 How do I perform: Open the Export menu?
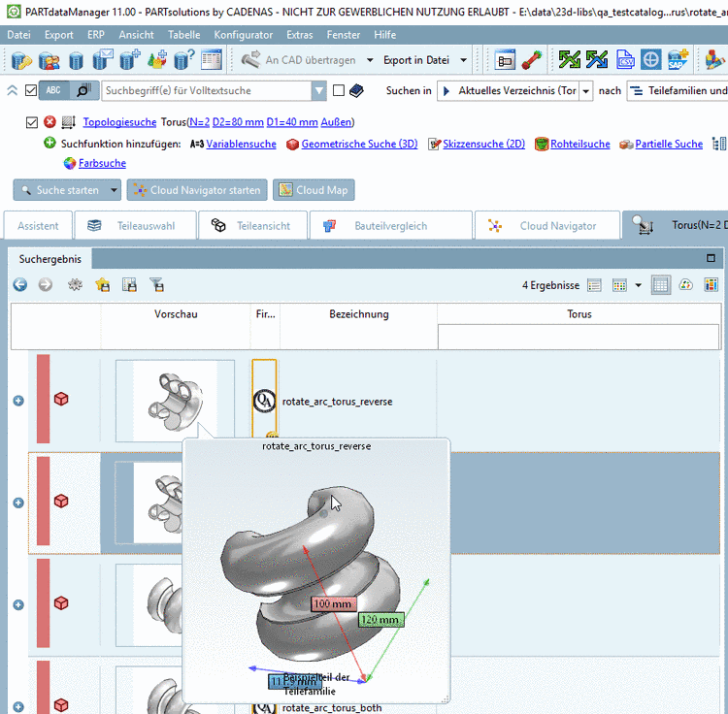[x=59, y=35]
